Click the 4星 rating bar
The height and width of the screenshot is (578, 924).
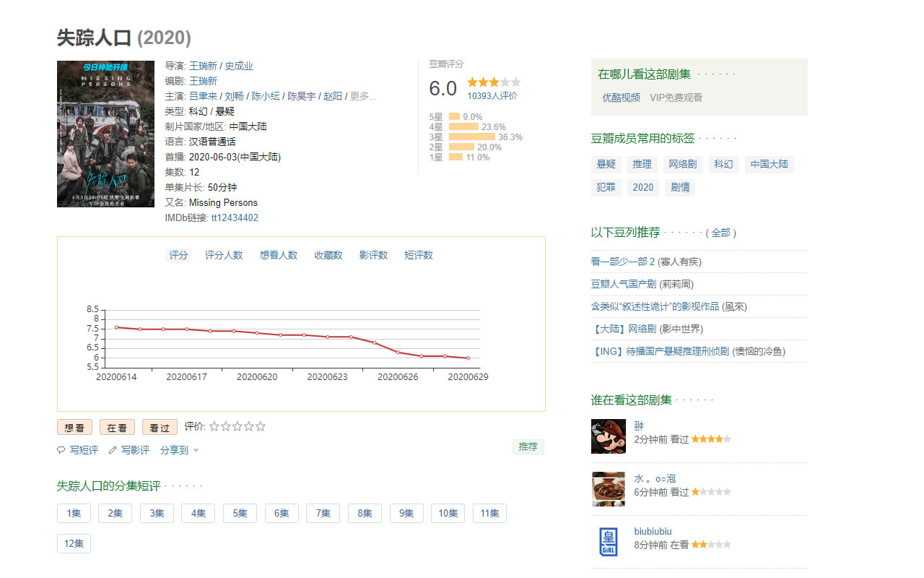point(464,126)
